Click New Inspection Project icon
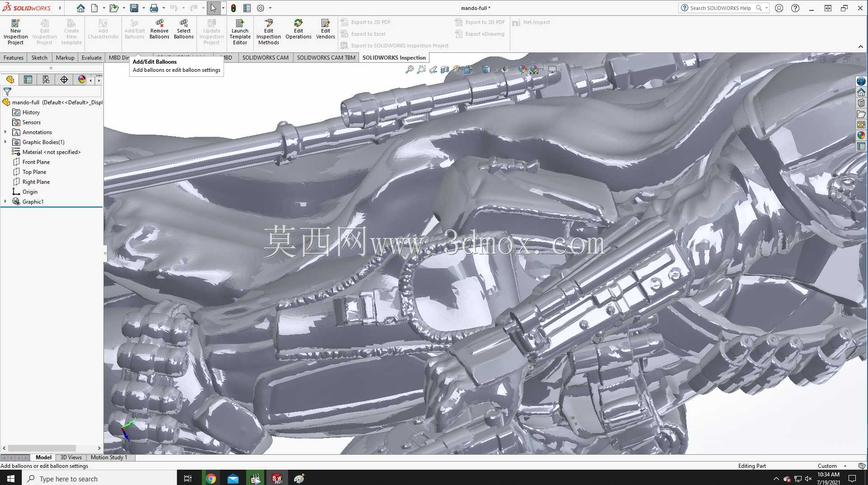 click(15, 32)
